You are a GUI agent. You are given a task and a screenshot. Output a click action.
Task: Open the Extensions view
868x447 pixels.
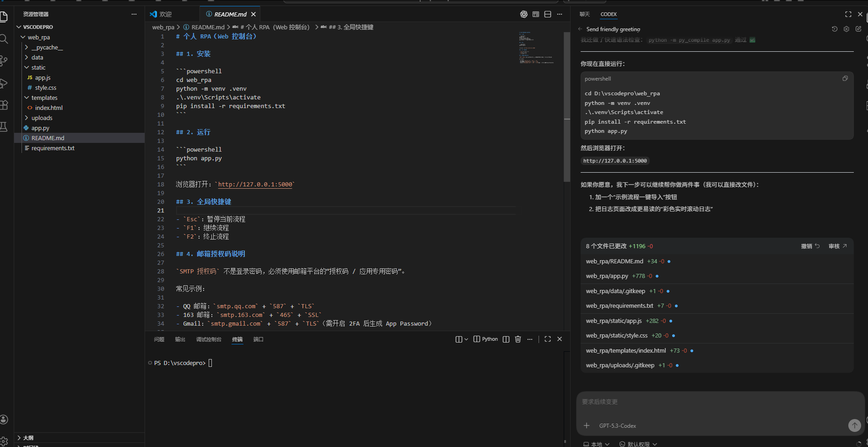coord(4,105)
